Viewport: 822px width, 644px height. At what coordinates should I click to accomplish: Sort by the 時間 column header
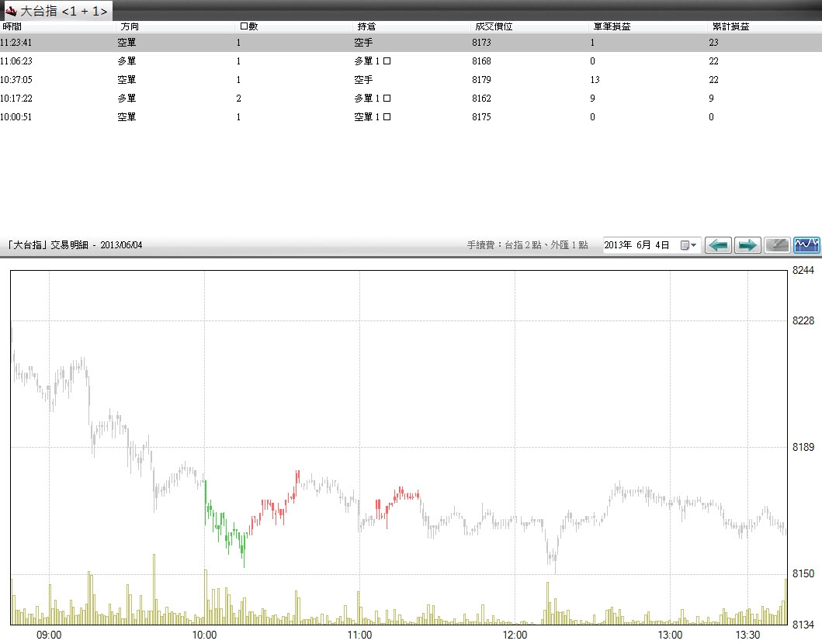click(12, 27)
